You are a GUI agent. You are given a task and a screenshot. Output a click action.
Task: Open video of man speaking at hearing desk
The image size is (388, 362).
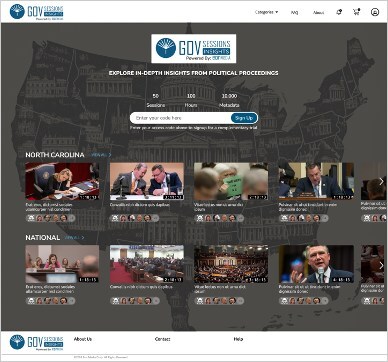316,181
